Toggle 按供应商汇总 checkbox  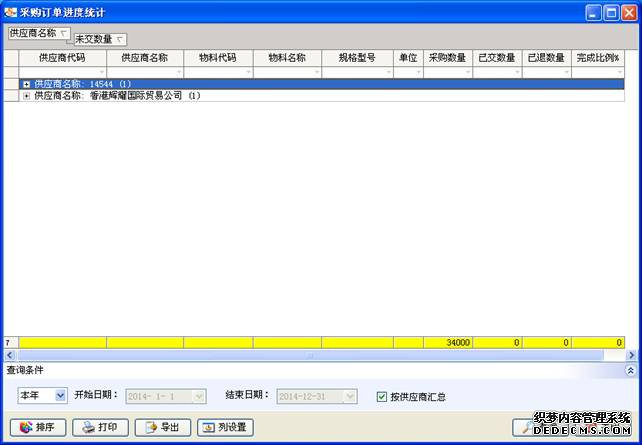tap(381, 396)
